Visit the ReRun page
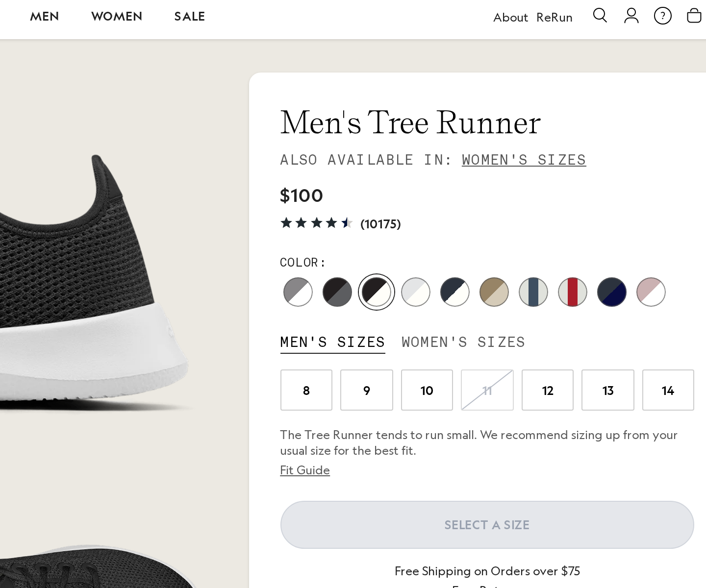706x588 pixels. click(554, 17)
